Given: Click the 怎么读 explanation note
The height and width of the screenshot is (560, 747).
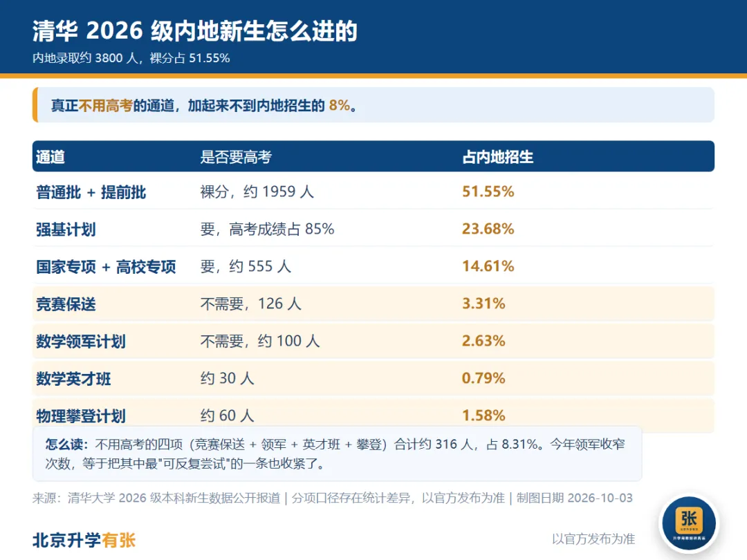Looking at the screenshot, I should (337, 454).
